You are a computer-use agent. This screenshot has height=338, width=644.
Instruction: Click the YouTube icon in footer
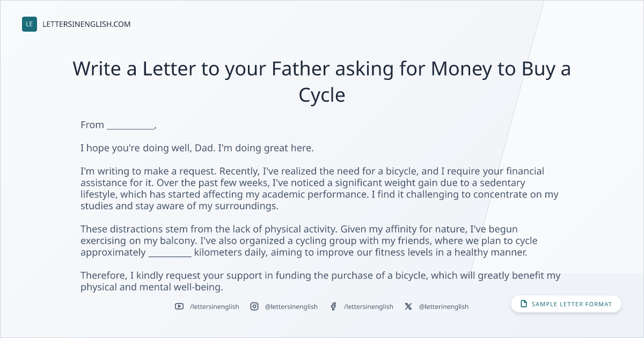pos(179,306)
